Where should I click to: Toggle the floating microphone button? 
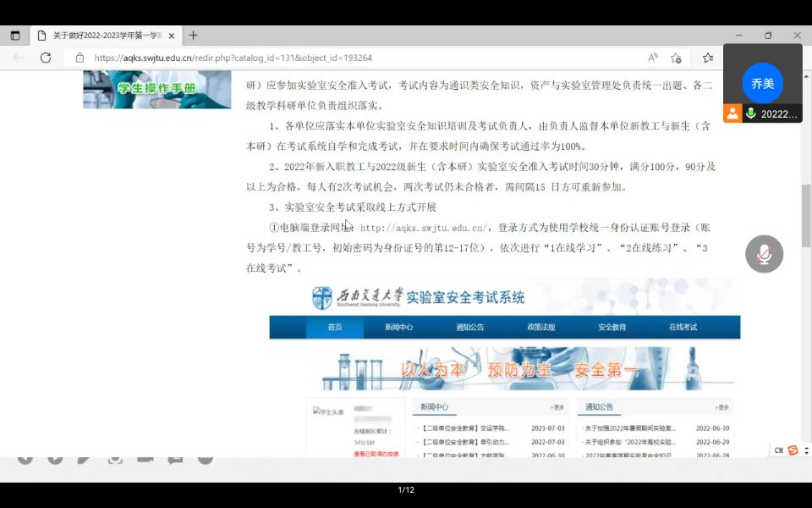point(764,253)
